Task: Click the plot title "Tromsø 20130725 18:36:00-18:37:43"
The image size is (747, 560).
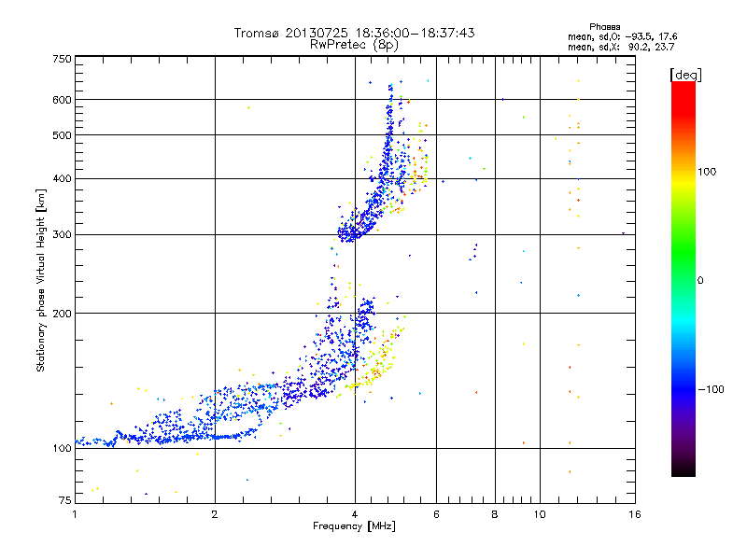Action: point(354,33)
